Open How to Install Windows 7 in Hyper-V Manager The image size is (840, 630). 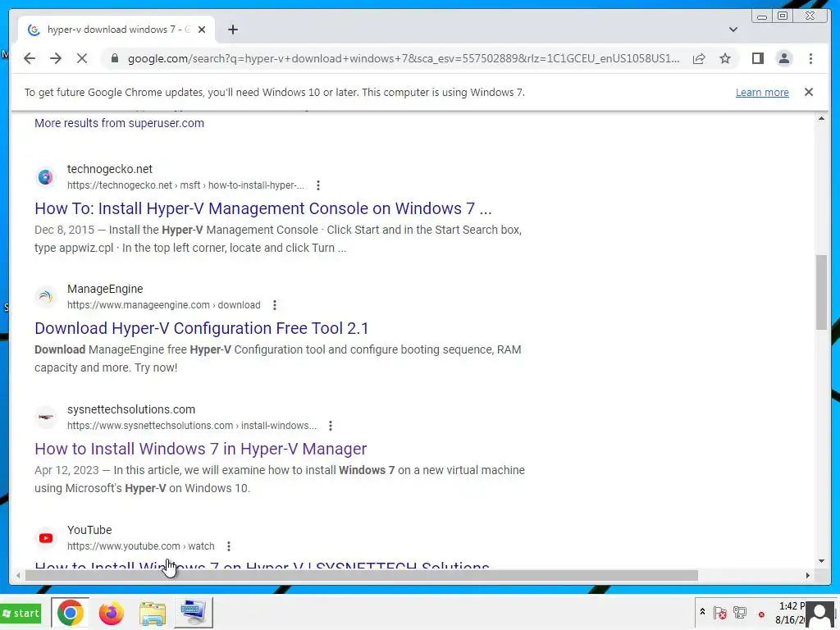point(200,449)
